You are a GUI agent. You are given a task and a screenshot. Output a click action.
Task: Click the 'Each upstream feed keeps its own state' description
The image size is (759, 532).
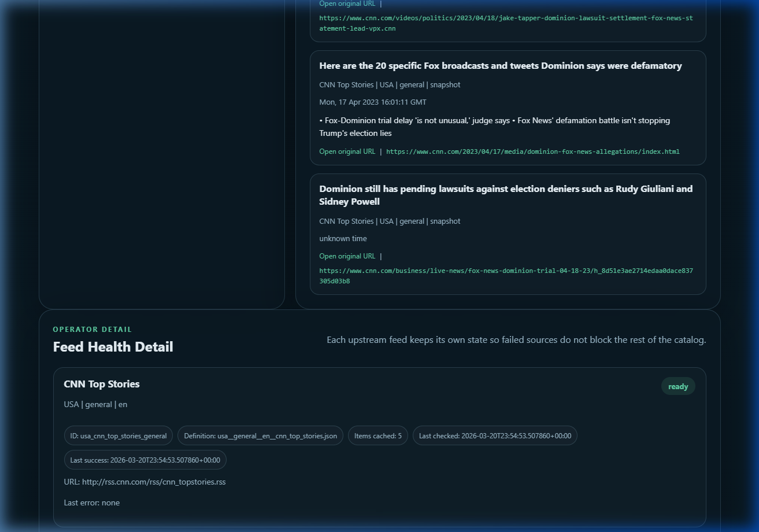516,339
